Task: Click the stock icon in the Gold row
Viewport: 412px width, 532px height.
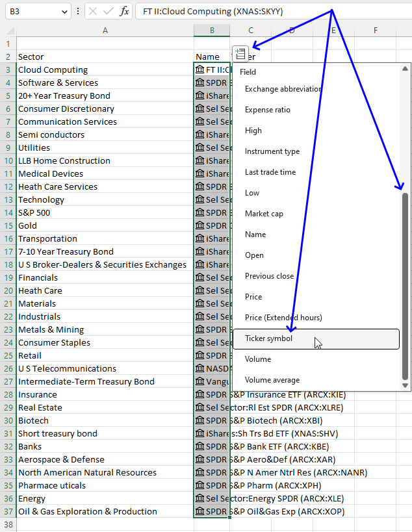Action: pos(200,225)
